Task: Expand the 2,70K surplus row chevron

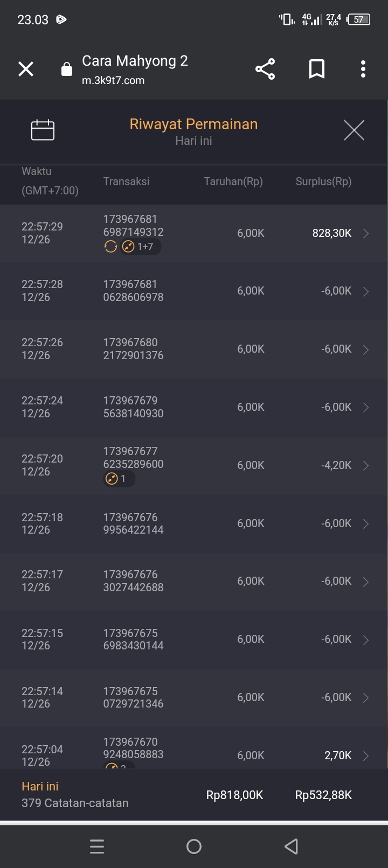Action: (366, 756)
